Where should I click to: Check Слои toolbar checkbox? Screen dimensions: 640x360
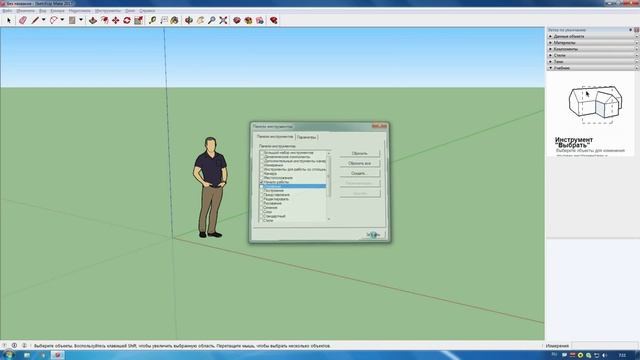262,212
